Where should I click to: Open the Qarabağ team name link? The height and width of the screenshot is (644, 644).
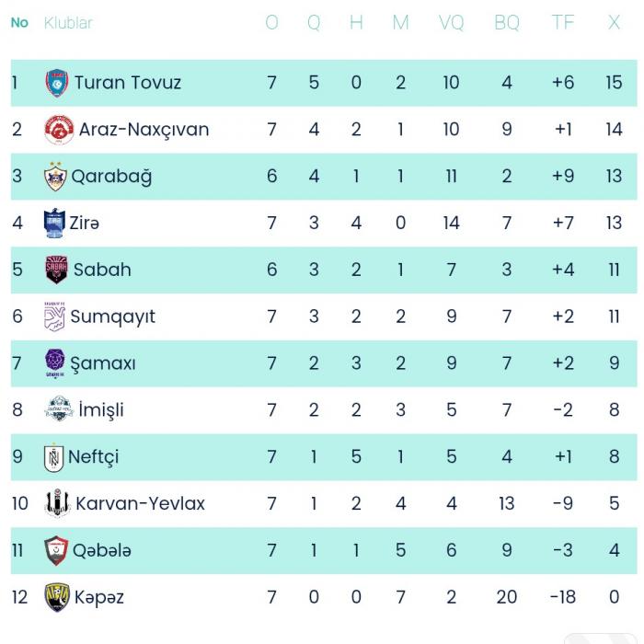coord(111,177)
